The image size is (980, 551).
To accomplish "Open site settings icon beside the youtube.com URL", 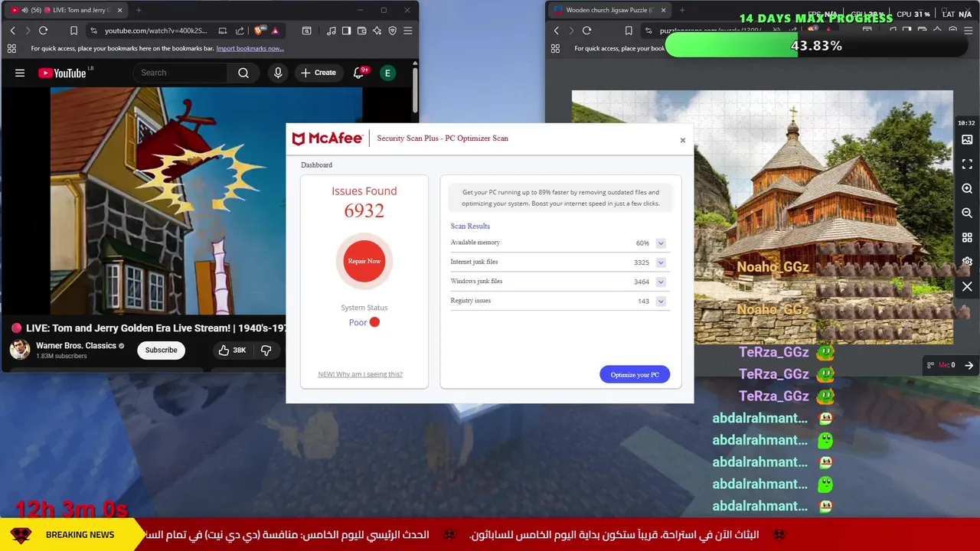I will tap(93, 31).
